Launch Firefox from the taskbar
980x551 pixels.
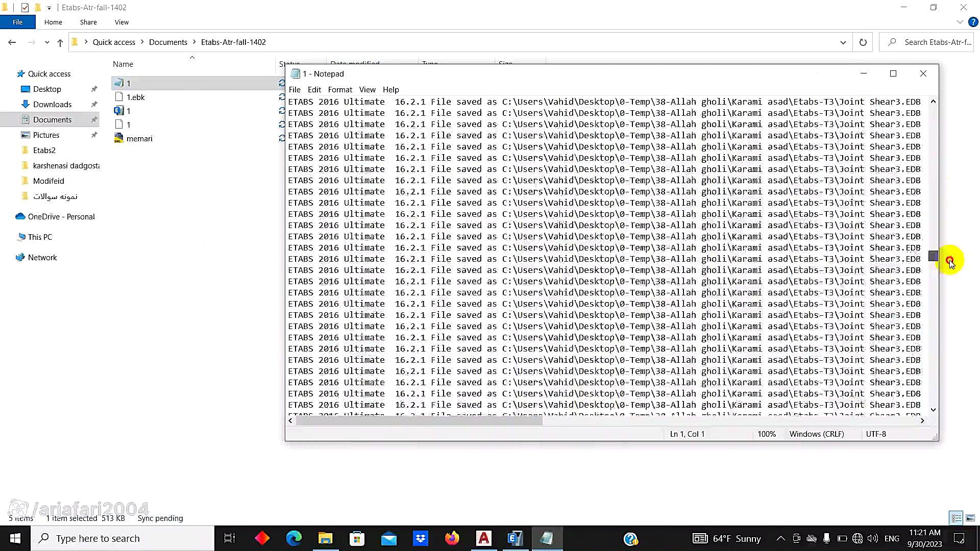point(452,538)
